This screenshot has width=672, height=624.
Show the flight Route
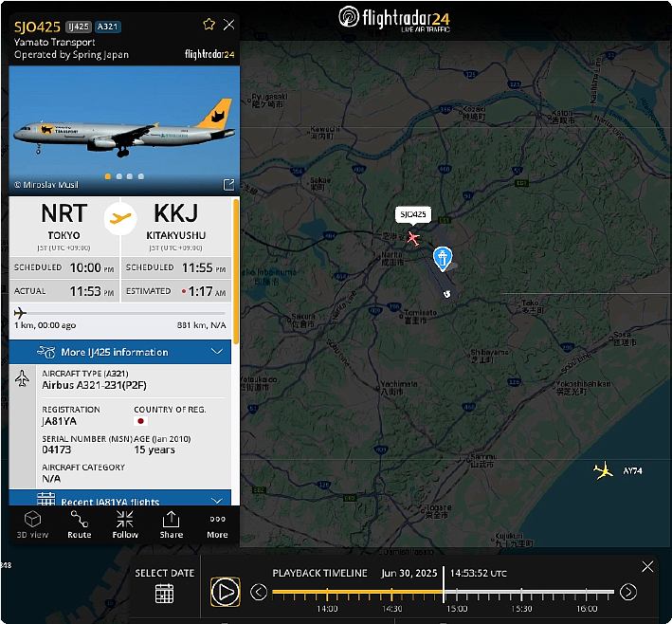click(80, 524)
